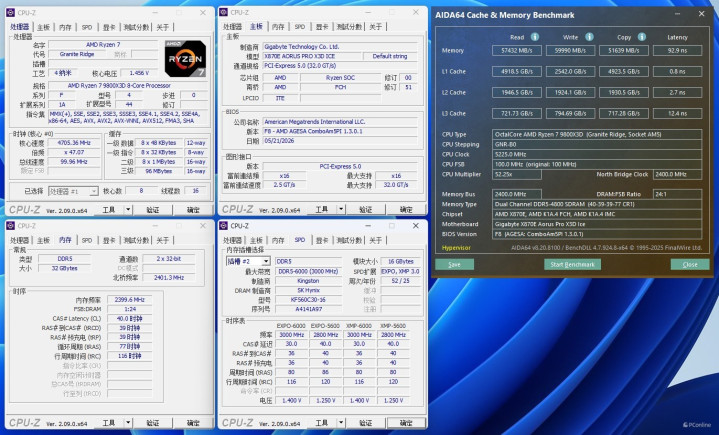Click 验证 in the memory window
Screen dimensions: 719x435
pos(153,423)
